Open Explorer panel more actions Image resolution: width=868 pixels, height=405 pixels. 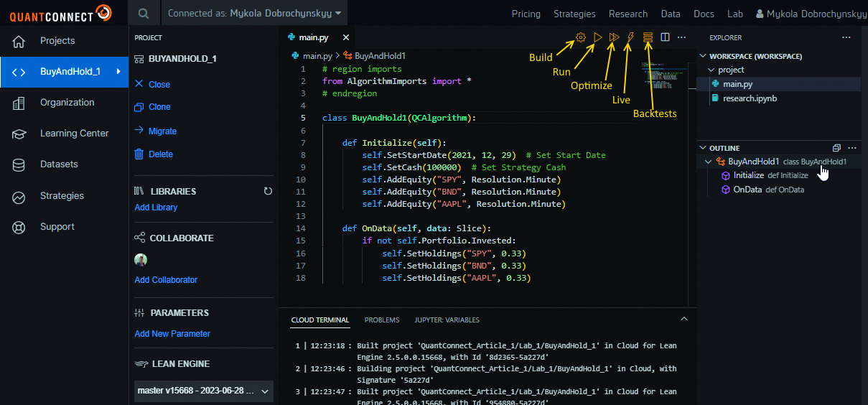(x=846, y=37)
